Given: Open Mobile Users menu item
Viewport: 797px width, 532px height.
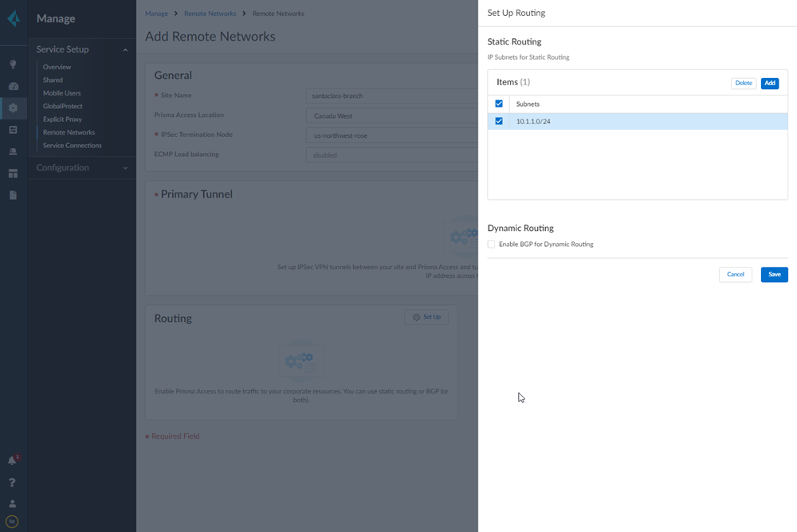Looking at the screenshot, I should coord(61,93).
